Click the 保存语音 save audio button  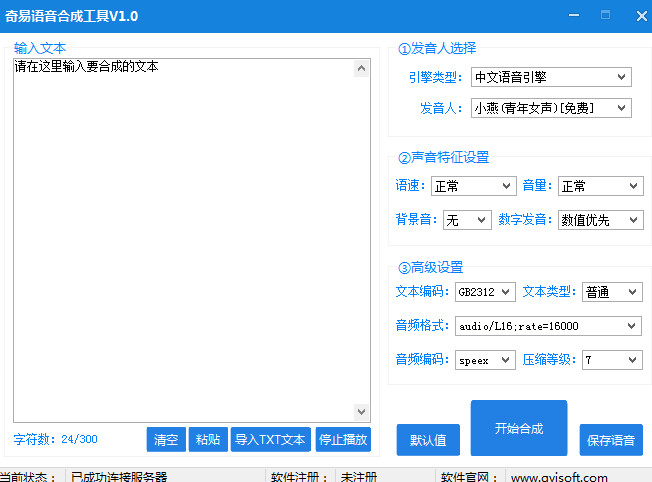610,440
